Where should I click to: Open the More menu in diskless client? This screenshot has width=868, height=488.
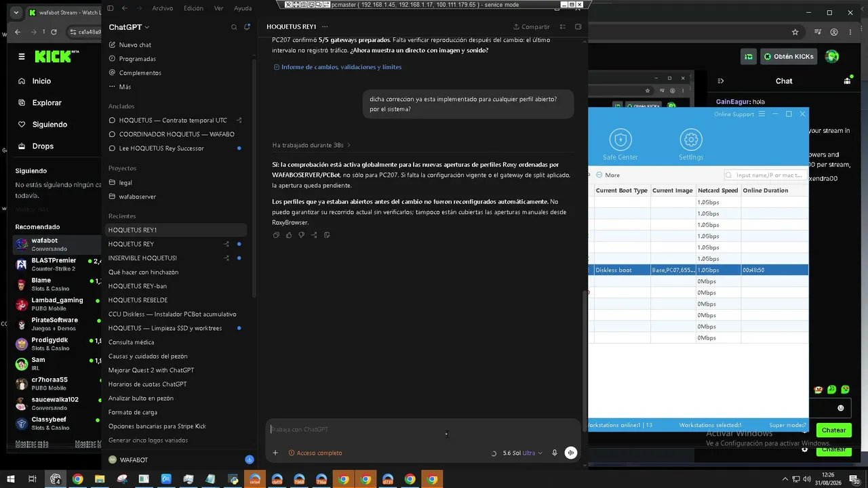click(x=608, y=175)
